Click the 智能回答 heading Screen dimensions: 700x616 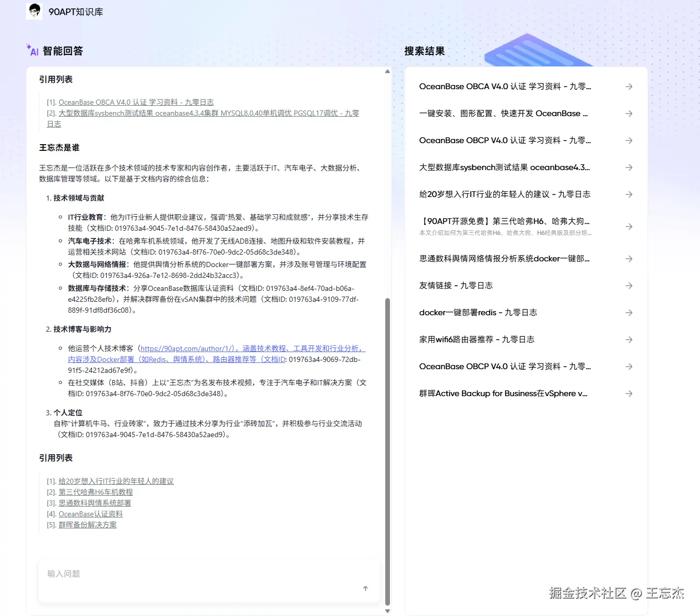point(63,51)
